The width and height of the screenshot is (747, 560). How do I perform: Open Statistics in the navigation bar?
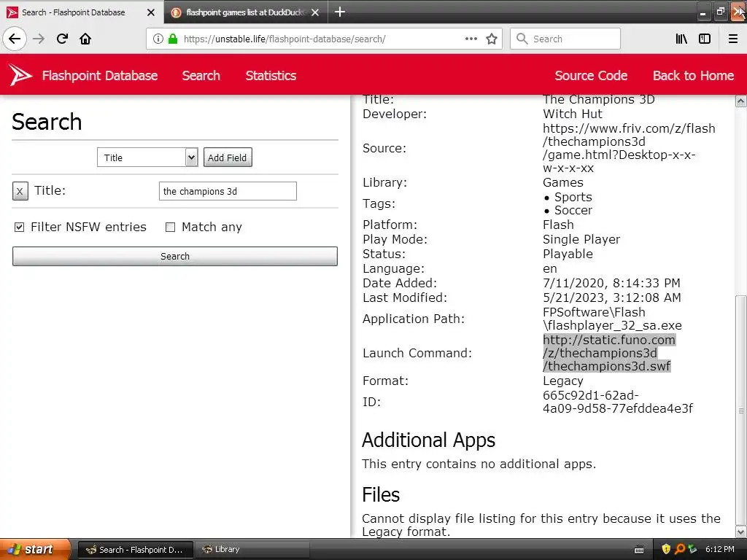pyautogui.click(x=271, y=75)
